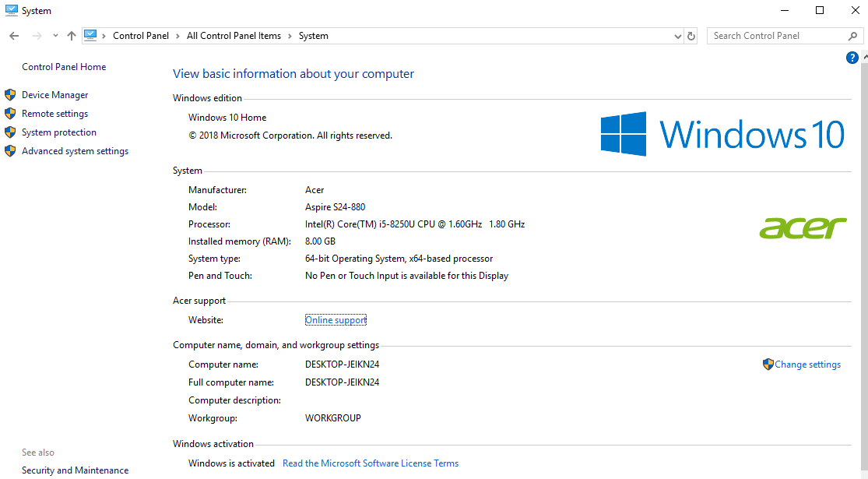Open the Recent locations dropdown arrow
This screenshot has width=868, height=479.
pos(55,36)
